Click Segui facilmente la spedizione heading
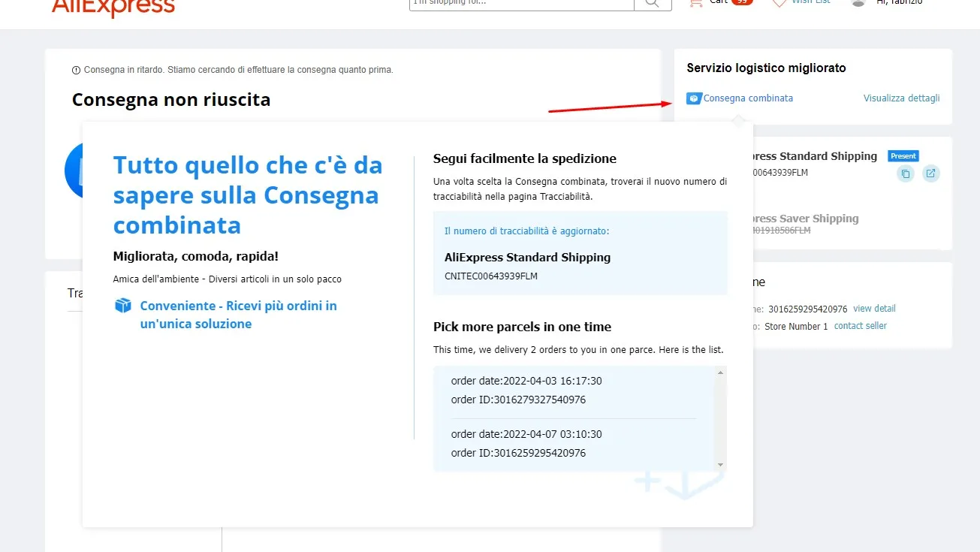The width and height of the screenshot is (980, 552). [525, 158]
